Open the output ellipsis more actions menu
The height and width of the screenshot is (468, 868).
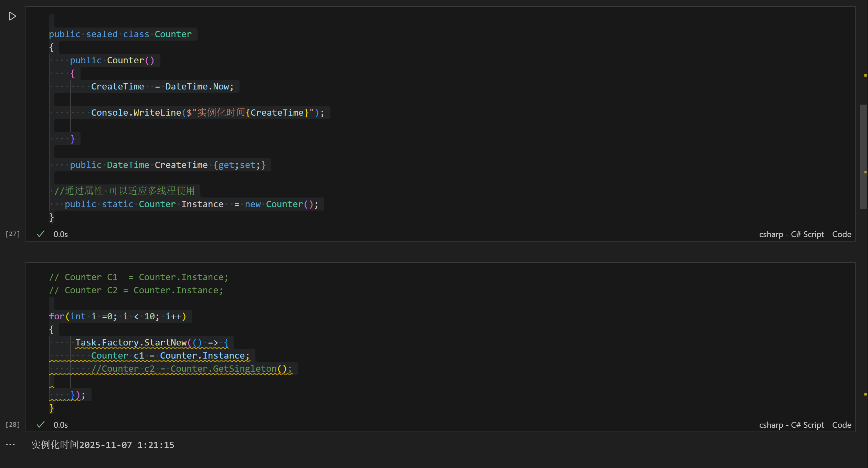pyautogui.click(x=10, y=445)
